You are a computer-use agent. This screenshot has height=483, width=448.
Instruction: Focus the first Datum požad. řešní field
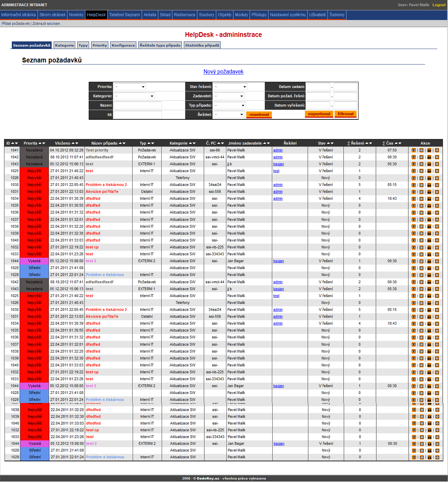point(318,96)
